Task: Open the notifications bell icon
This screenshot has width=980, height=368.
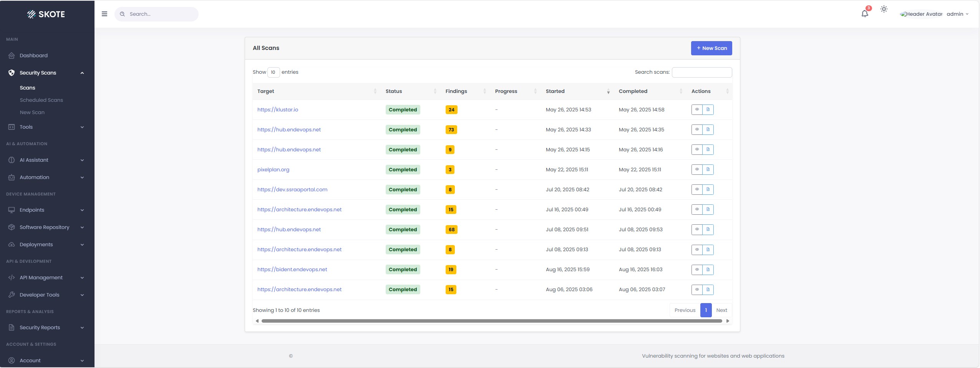Action: (x=864, y=14)
